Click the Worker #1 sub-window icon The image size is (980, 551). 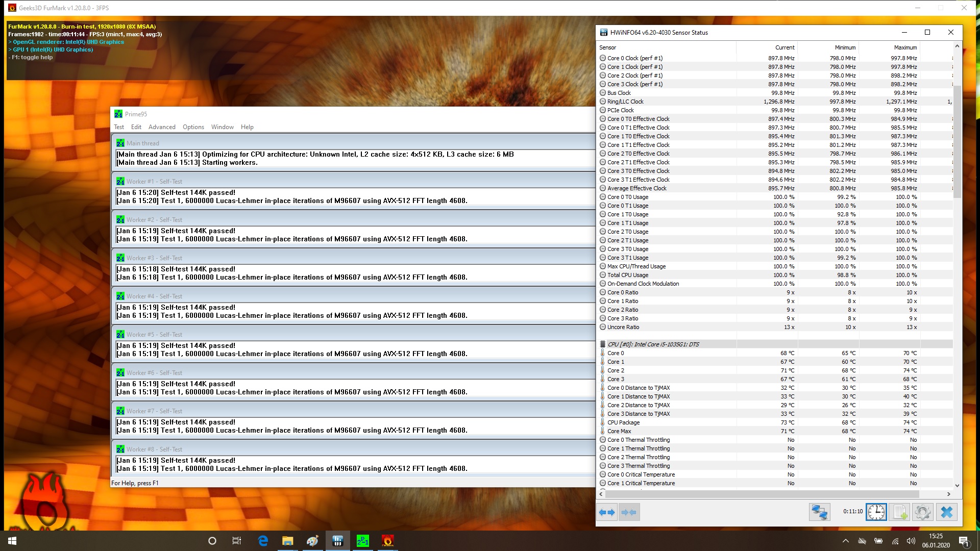click(120, 181)
